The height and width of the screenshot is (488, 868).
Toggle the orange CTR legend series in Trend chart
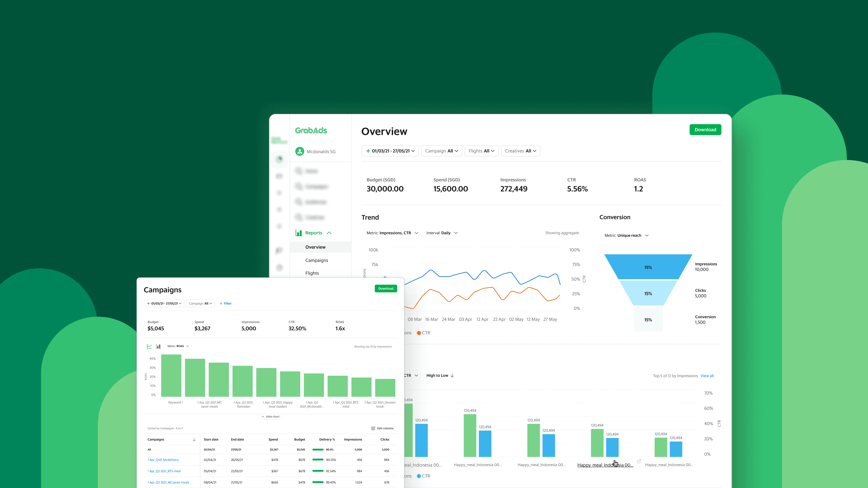[x=424, y=333]
